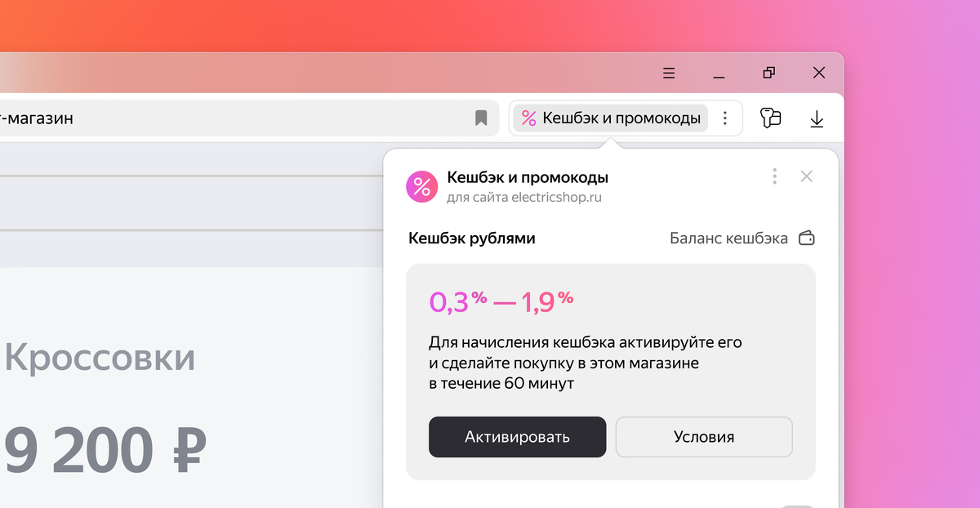
Task: Click the pink percent avatar next to electricshop.ru
Action: (x=421, y=186)
